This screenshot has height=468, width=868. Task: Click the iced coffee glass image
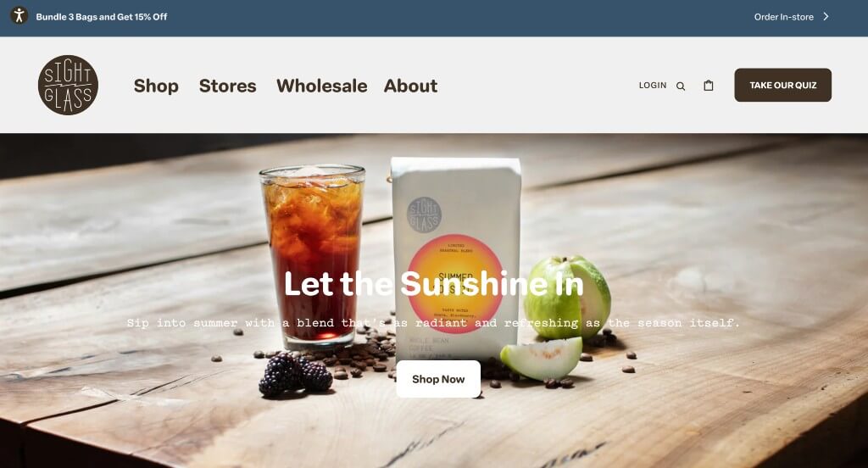314,254
